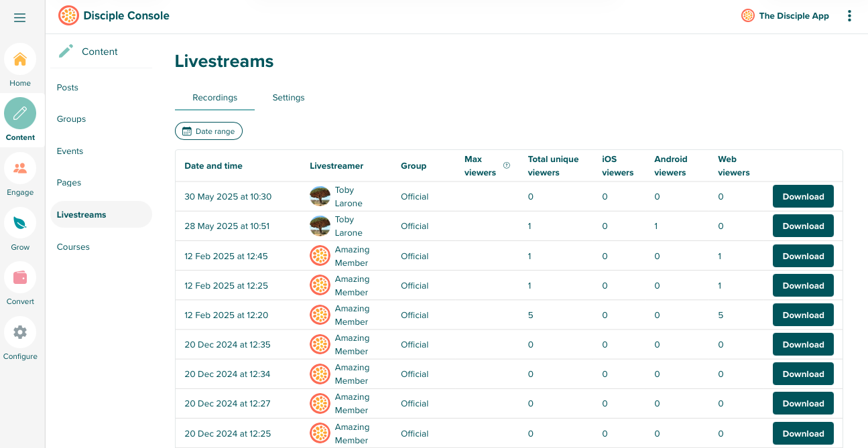Open the three-dot overflow menu

[849, 15]
